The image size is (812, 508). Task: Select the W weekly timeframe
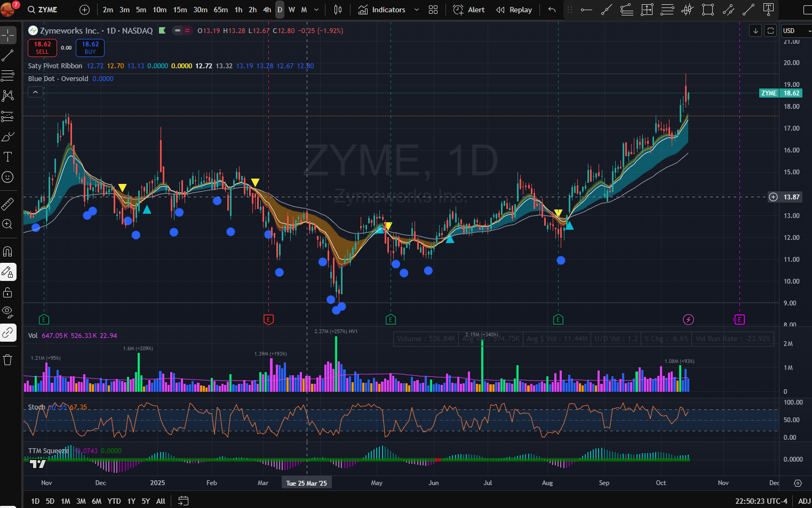click(292, 10)
